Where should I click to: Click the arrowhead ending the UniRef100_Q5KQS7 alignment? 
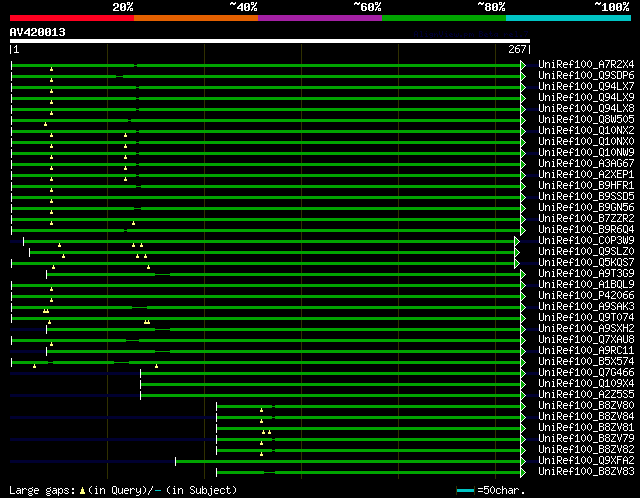click(517, 263)
